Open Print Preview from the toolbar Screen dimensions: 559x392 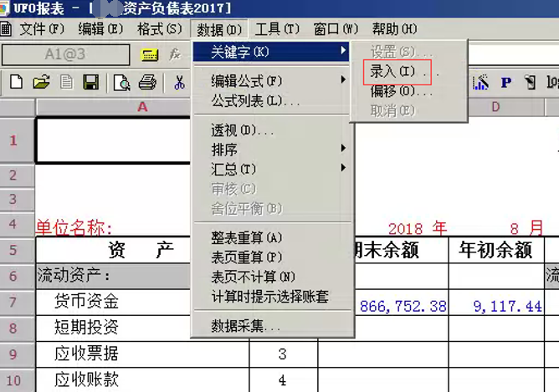122,82
